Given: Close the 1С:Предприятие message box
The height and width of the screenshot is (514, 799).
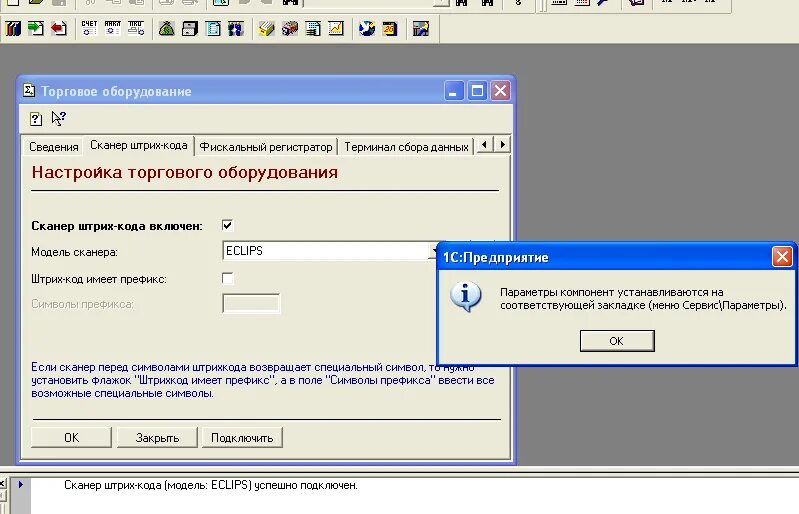Looking at the screenshot, I should (x=782, y=257).
